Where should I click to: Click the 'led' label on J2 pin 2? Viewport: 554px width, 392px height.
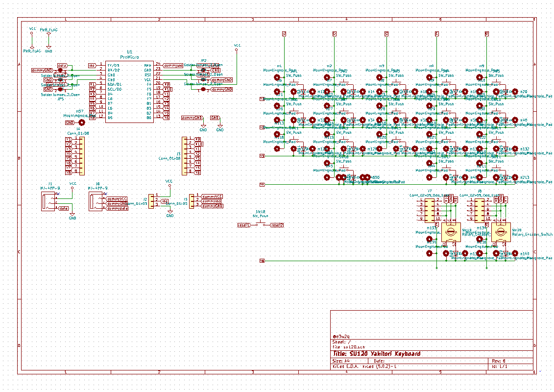tap(165, 201)
